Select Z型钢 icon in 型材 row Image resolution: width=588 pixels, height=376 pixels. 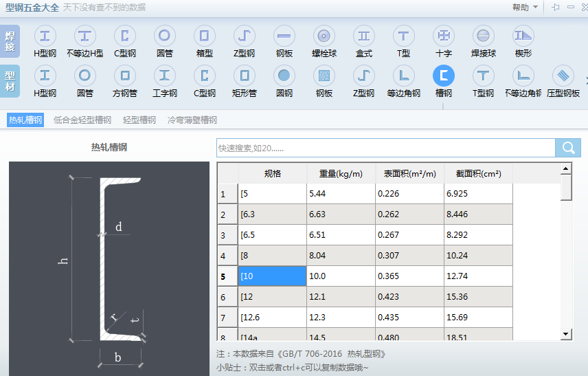(x=364, y=76)
